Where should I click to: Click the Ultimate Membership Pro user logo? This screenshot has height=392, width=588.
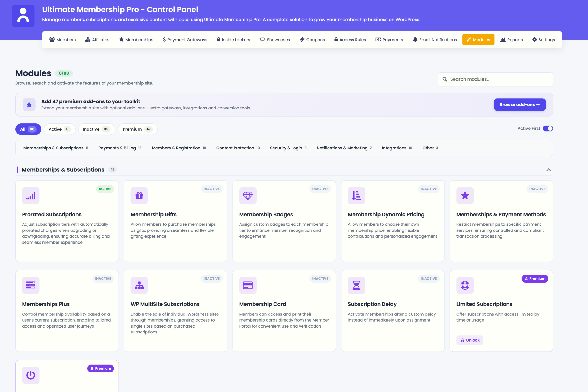(x=23, y=16)
